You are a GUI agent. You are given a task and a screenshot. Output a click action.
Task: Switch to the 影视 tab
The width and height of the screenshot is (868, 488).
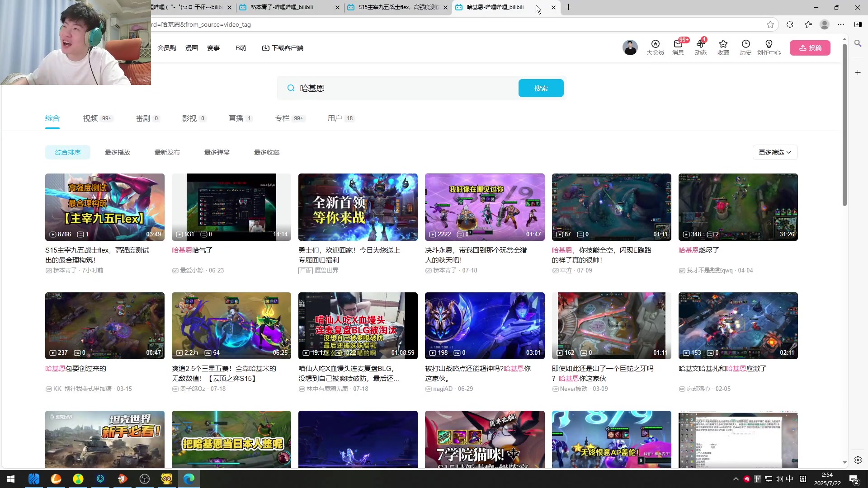pos(194,118)
